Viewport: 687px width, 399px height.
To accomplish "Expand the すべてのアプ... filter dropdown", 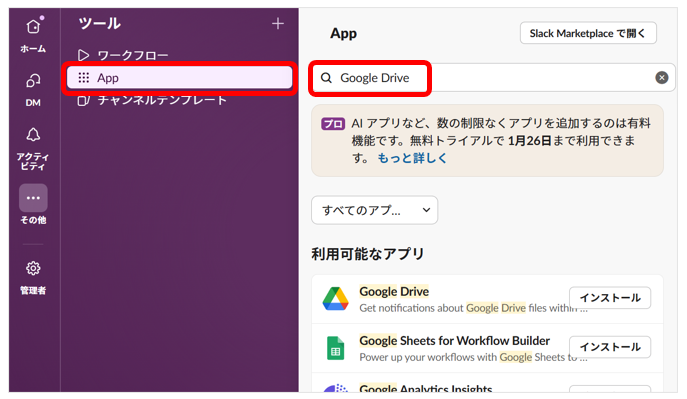I will point(374,210).
